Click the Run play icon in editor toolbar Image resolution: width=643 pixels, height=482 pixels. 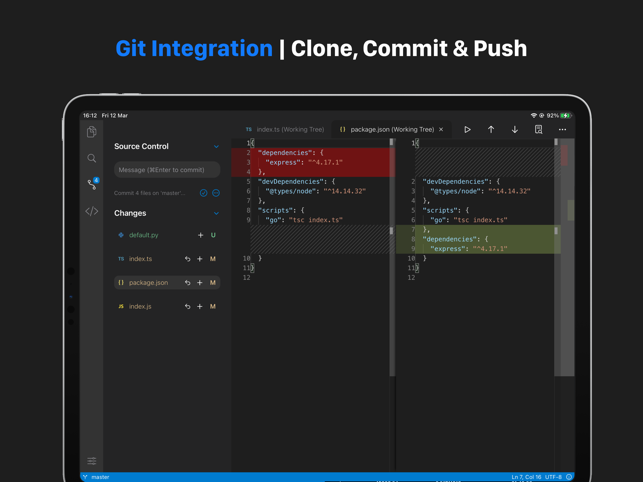467,129
